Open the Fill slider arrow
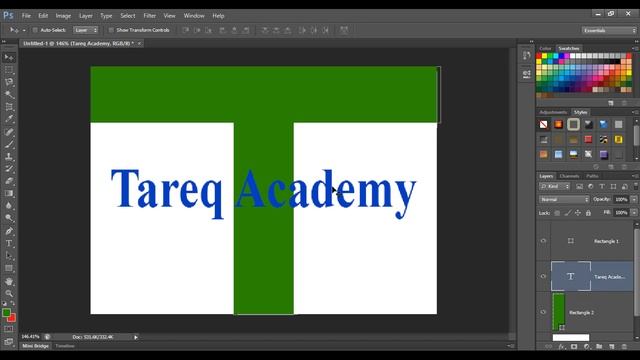This screenshot has height=360, width=640. 634,213
